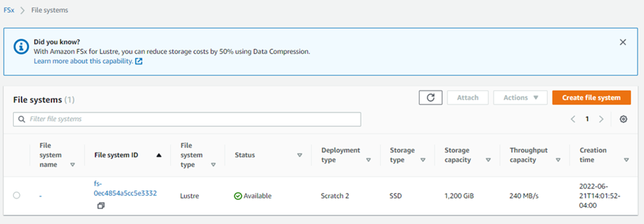Image resolution: width=644 pixels, height=224 pixels.
Task: Click the Attach button
Action: 467,98
